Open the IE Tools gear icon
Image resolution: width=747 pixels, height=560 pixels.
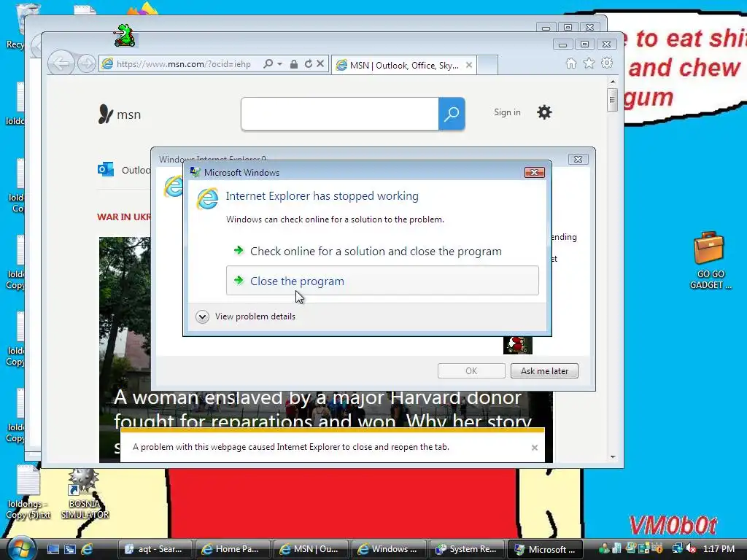[x=606, y=63]
